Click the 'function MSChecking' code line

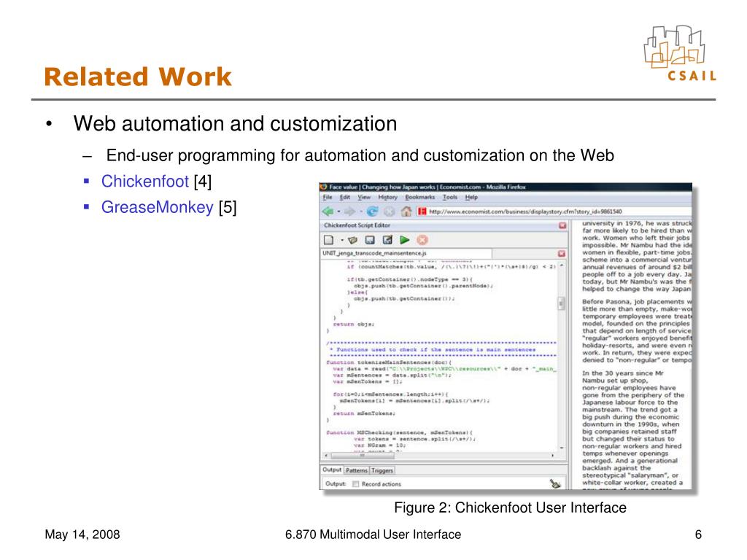click(399, 432)
